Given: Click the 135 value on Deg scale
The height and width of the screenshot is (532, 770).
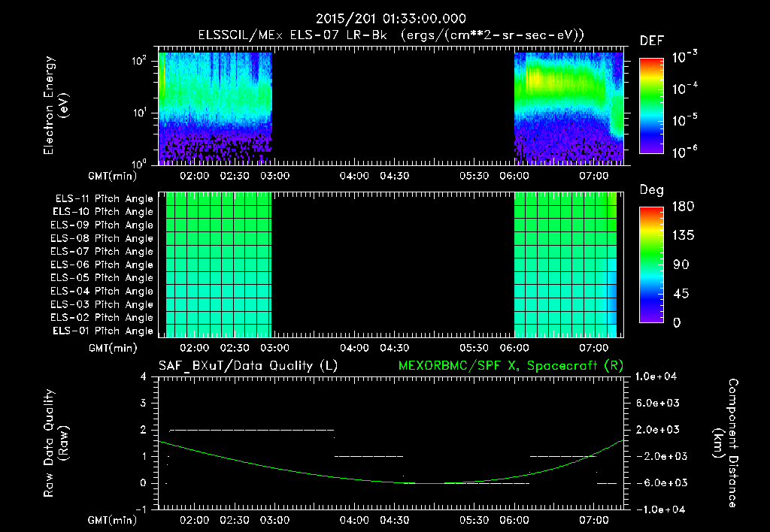Looking at the screenshot, I should (683, 236).
